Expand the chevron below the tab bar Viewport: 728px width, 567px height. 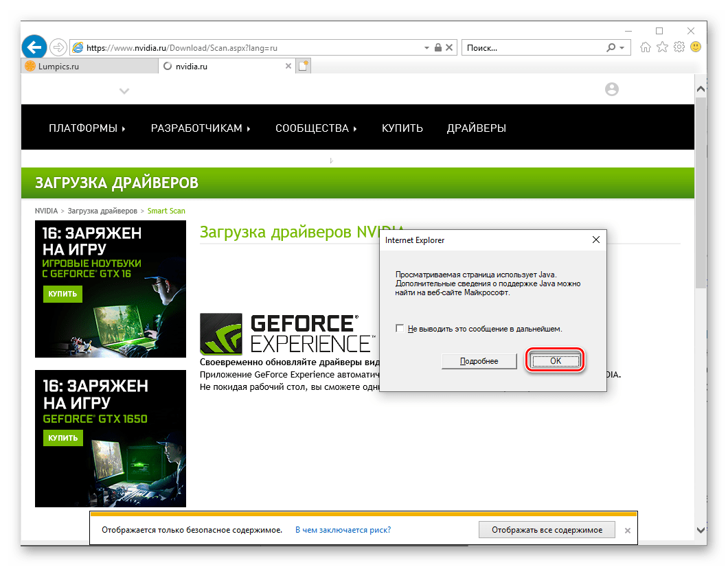point(124,91)
